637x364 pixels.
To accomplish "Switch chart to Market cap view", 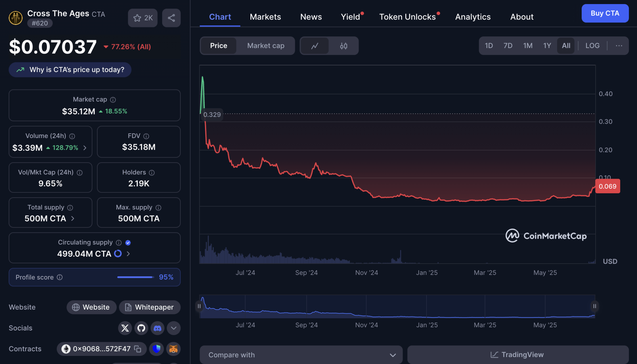I will (266, 46).
